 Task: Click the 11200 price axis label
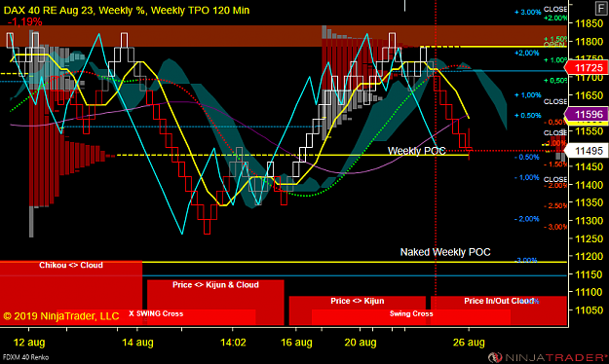tap(589, 257)
